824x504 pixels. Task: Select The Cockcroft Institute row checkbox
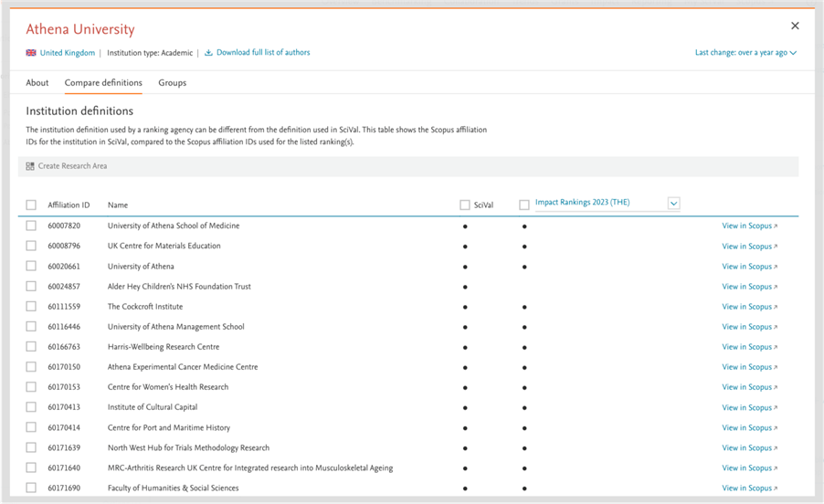pyautogui.click(x=31, y=306)
